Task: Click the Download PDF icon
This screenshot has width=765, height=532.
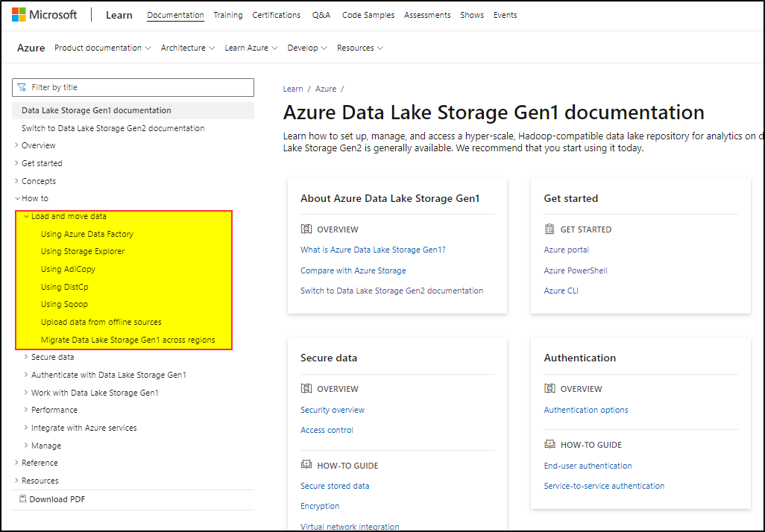Action: tap(22, 499)
